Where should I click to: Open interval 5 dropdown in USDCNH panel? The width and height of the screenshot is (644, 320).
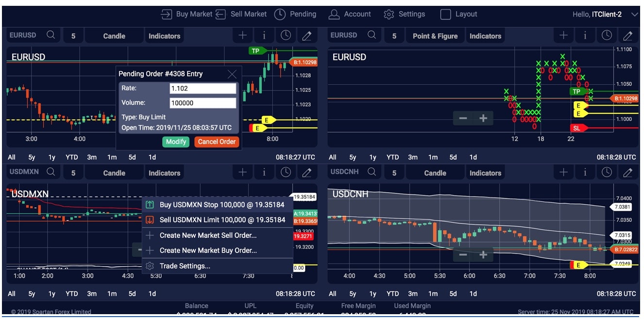coord(394,173)
